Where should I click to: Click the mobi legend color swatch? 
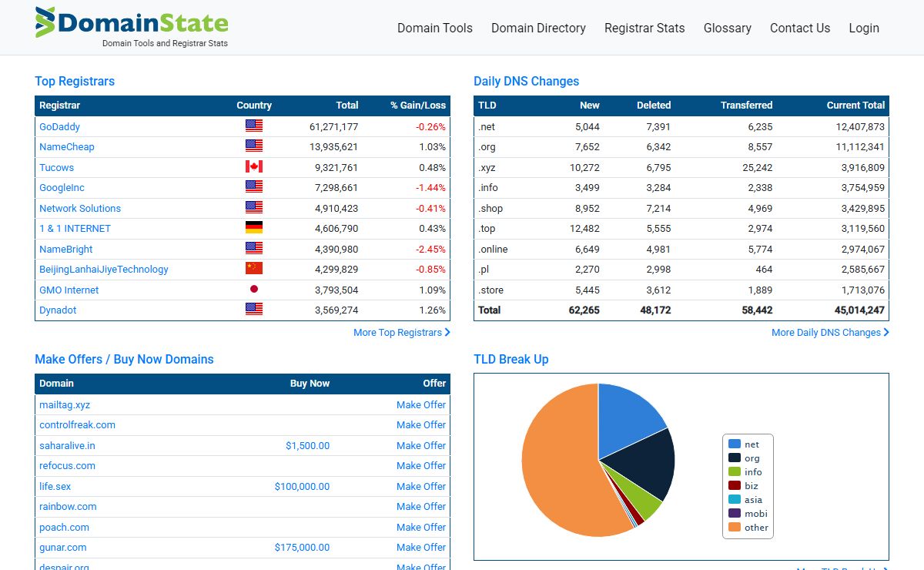735,513
